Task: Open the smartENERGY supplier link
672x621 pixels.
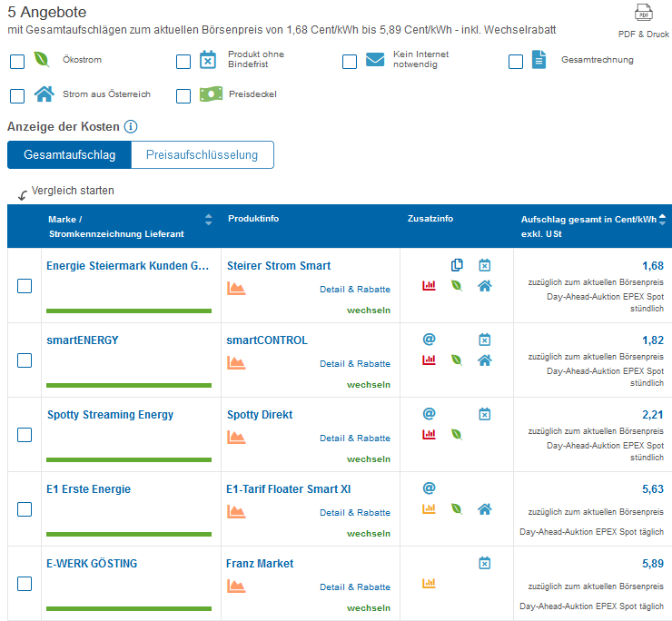Action: (x=83, y=340)
